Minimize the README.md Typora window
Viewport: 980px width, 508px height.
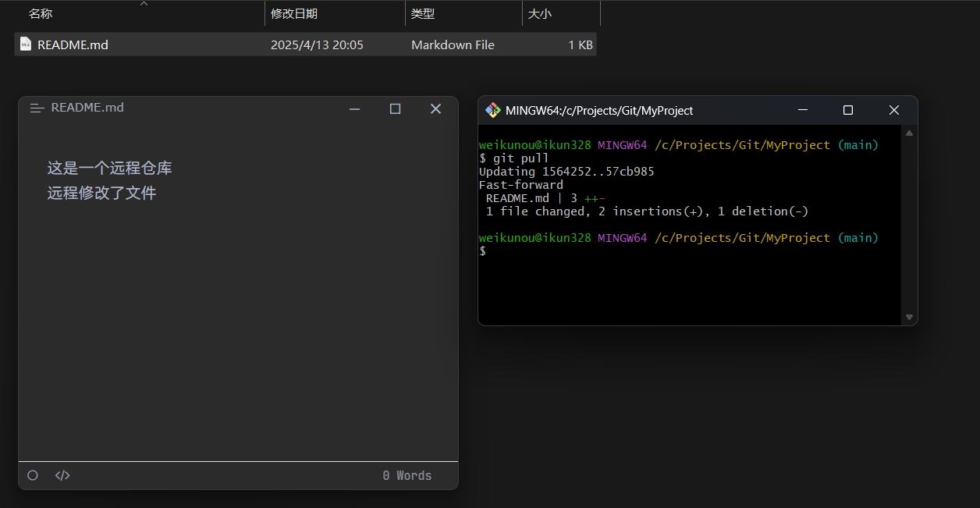pos(355,108)
